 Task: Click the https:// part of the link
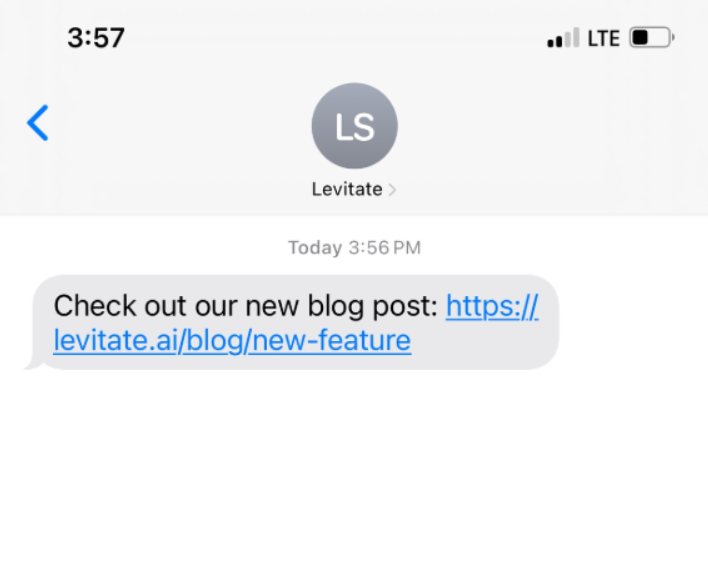pyautogui.click(x=492, y=306)
